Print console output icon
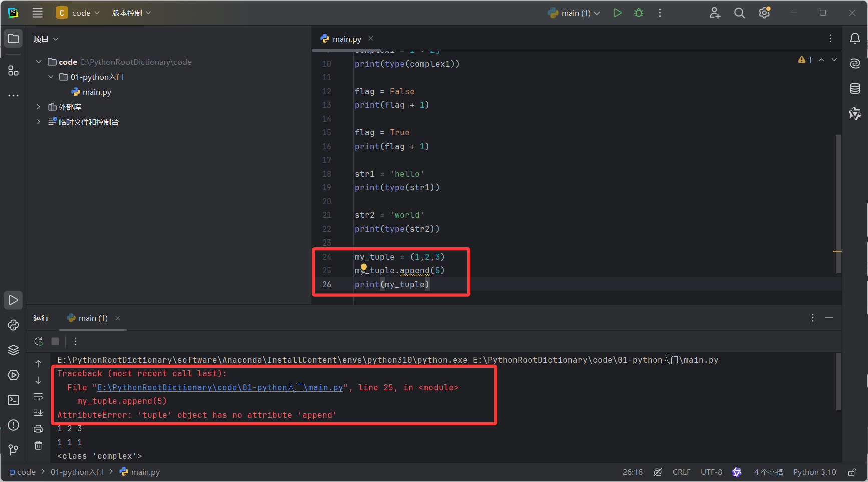This screenshot has width=868, height=482. point(38,429)
